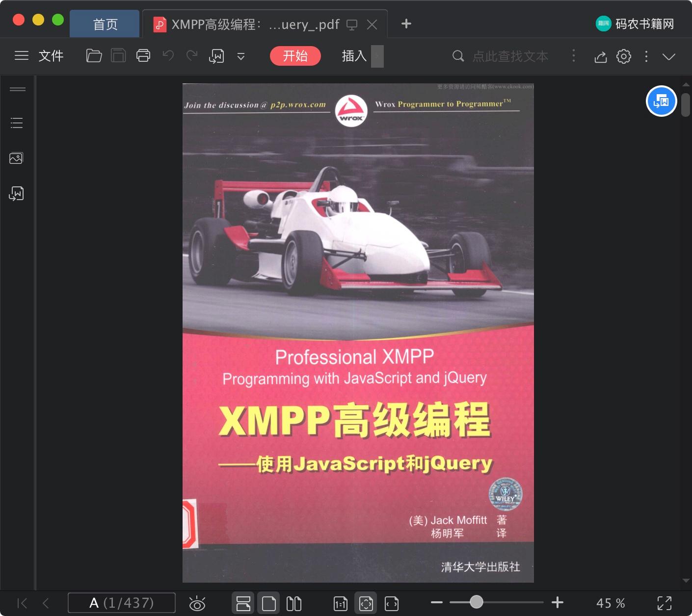Open three-dot options beside the settings gear

coord(646,56)
